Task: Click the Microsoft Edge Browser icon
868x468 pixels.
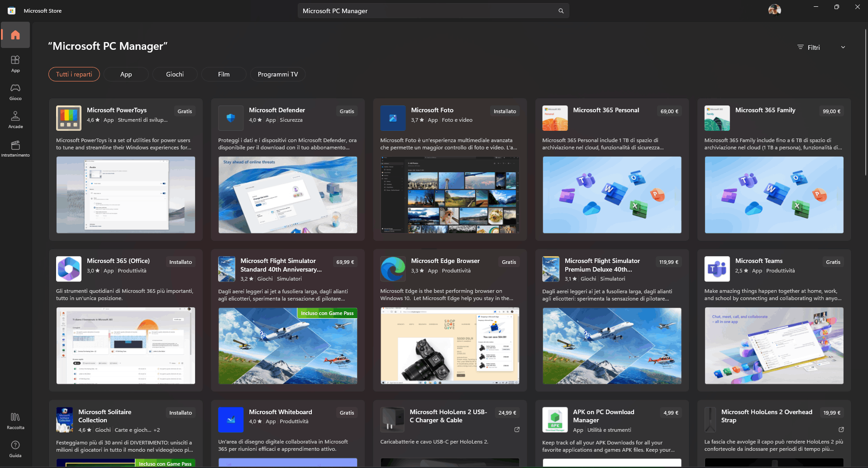Action: [x=393, y=269]
